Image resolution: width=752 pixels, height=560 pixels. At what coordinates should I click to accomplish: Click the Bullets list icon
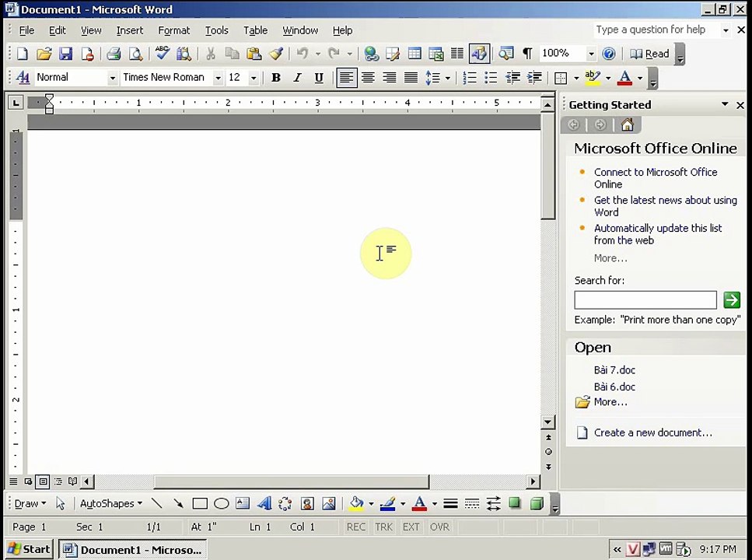pos(491,78)
